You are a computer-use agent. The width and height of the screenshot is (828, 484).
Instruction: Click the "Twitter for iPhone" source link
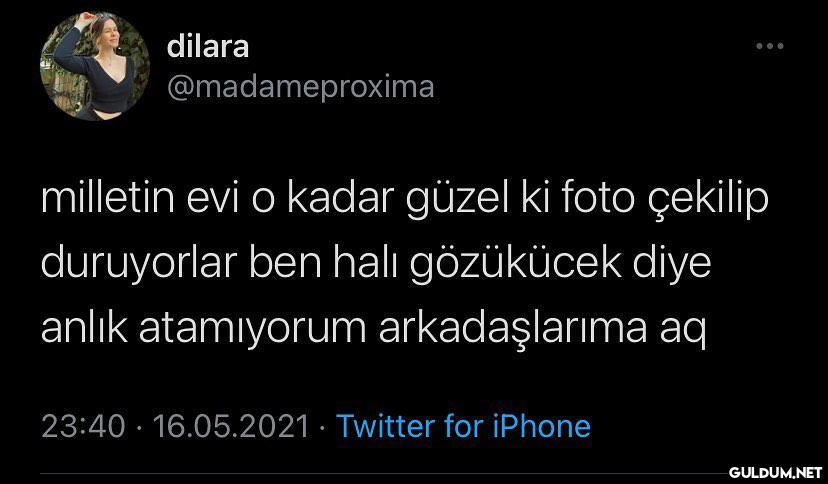click(x=463, y=426)
